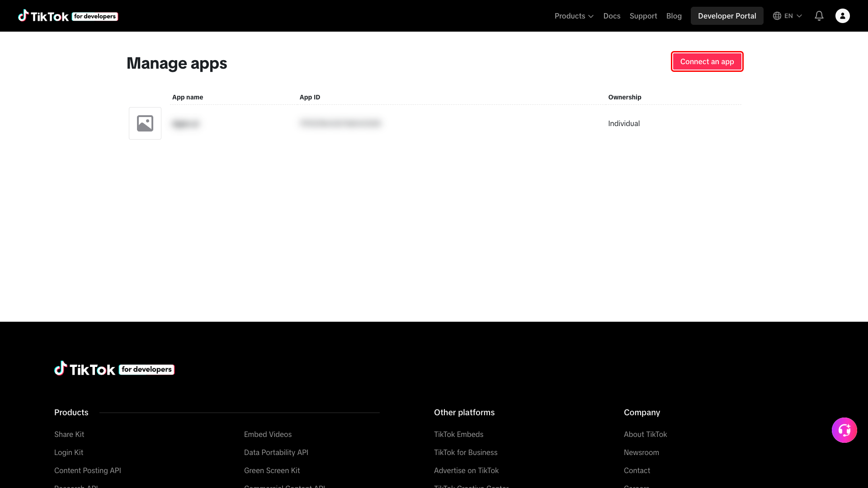
Task: Click the Individual ownership cell
Action: tap(624, 123)
